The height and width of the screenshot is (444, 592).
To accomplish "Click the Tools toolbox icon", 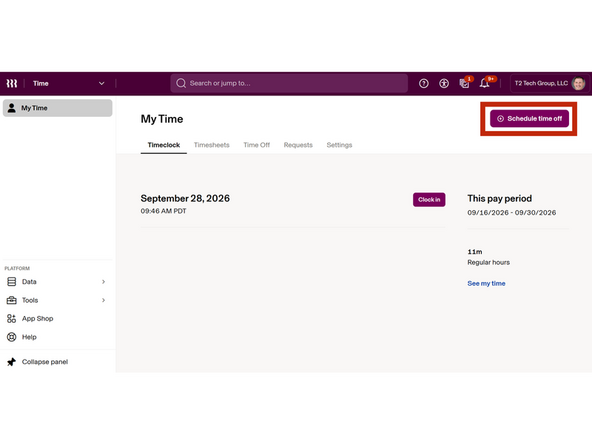I will click(x=12, y=300).
